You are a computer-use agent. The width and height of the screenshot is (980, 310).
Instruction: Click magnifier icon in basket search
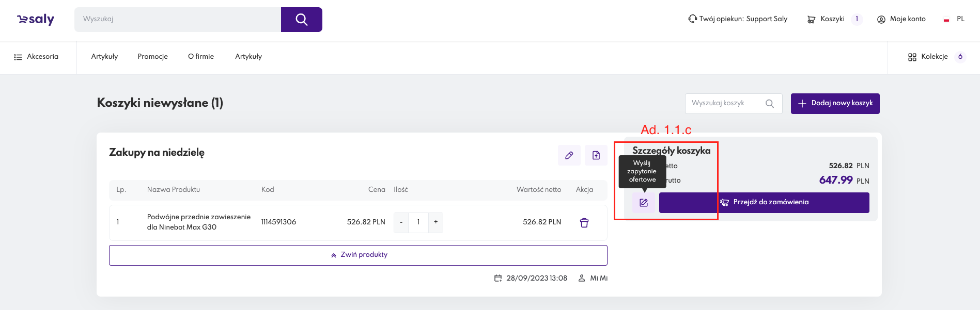point(769,104)
